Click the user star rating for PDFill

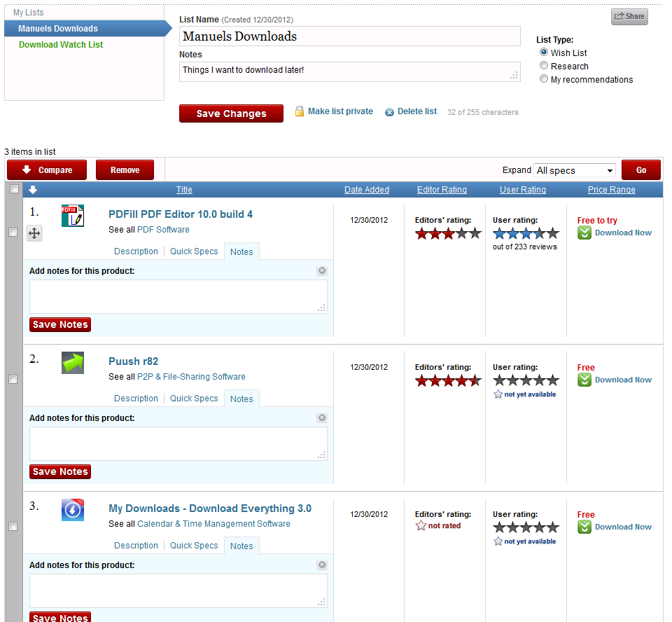point(526,234)
